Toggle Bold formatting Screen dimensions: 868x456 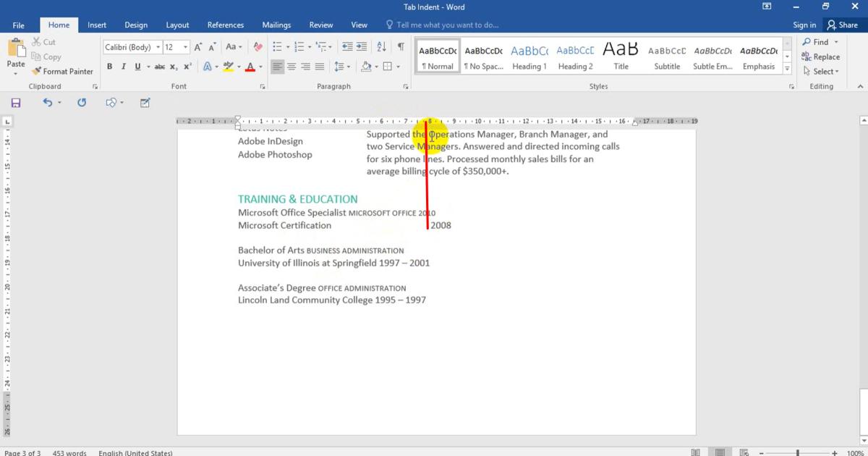pos(110,67)
